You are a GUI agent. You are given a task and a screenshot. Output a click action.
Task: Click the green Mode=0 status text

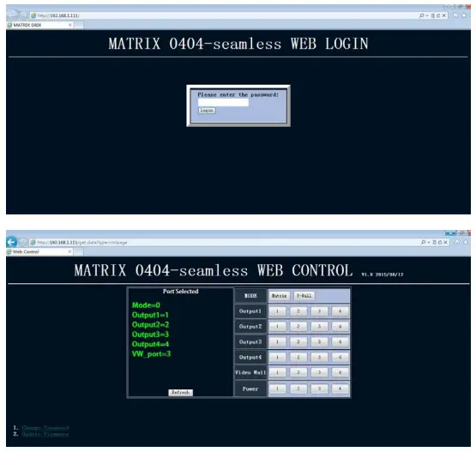tap(146, 305)
